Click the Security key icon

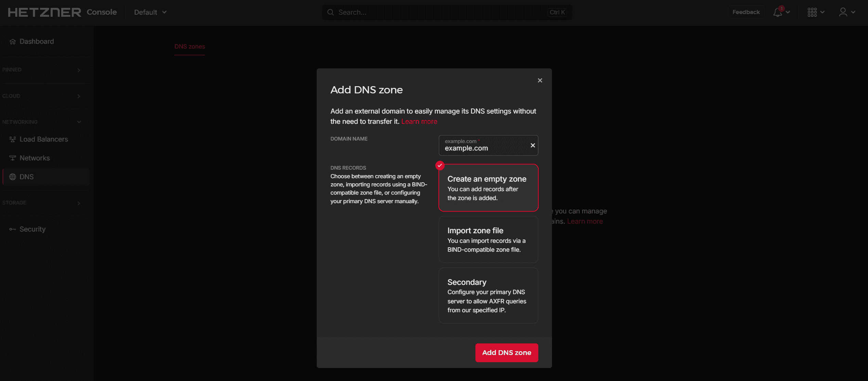(13, 229)
